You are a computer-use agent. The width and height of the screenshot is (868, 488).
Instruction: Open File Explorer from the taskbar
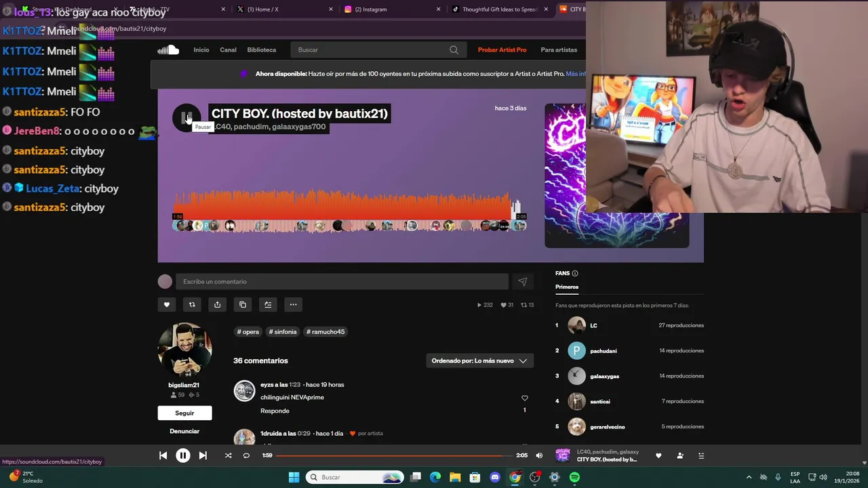pos(455,477)
